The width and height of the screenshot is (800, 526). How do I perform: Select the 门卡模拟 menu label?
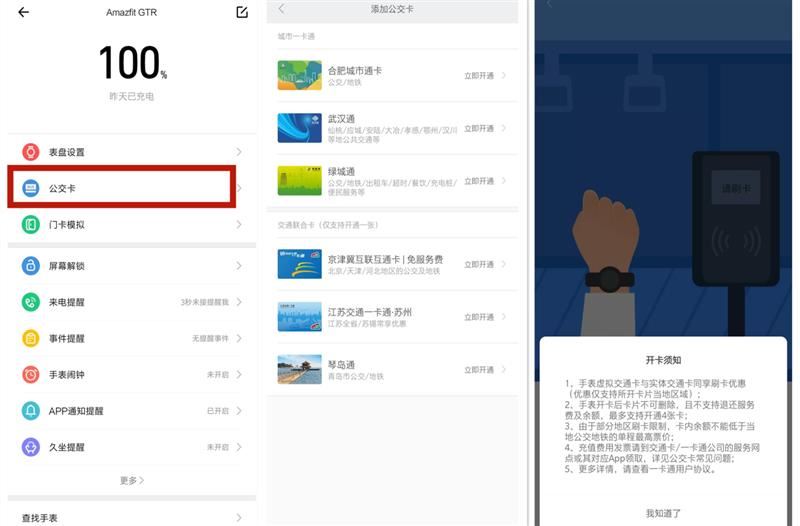coord(66,224)
